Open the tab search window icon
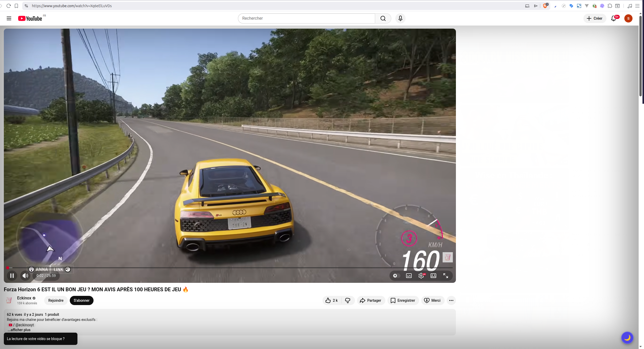Image resolution: width=644 pixels, height=349 pixels. [x=617, y=6]
